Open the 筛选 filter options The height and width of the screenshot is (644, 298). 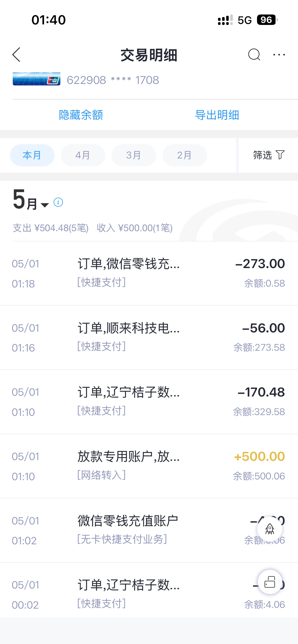click(263, 155)
